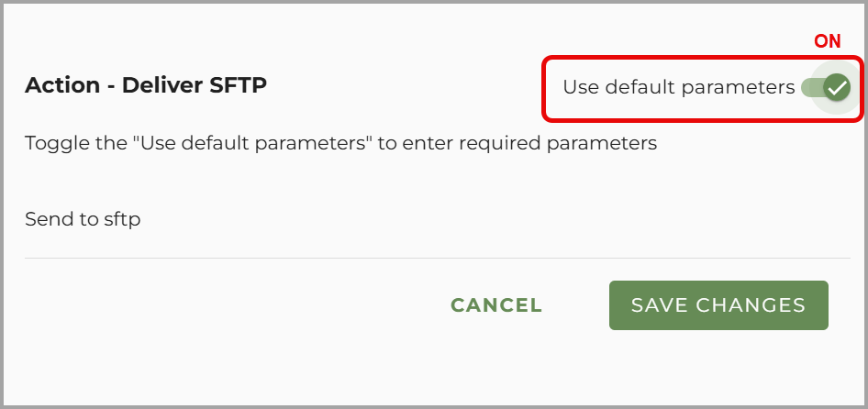Click the SAVE CHANGES button
The width and height of the screenshot is (868, 409).
718,305
